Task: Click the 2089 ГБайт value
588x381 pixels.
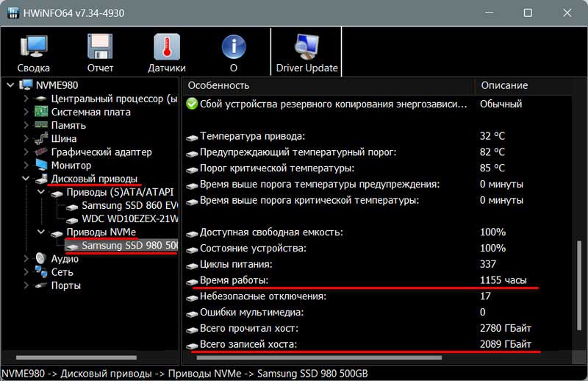Action: (x=506, y=344)
